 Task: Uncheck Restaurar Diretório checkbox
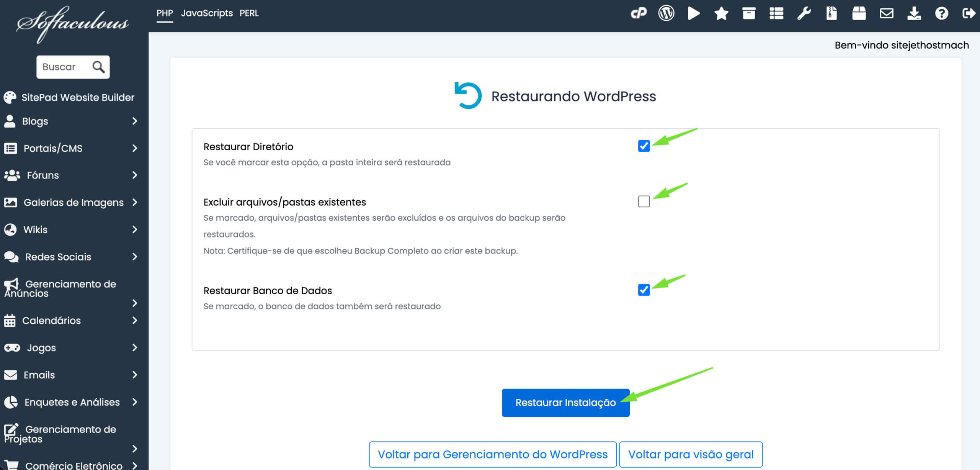644,146
